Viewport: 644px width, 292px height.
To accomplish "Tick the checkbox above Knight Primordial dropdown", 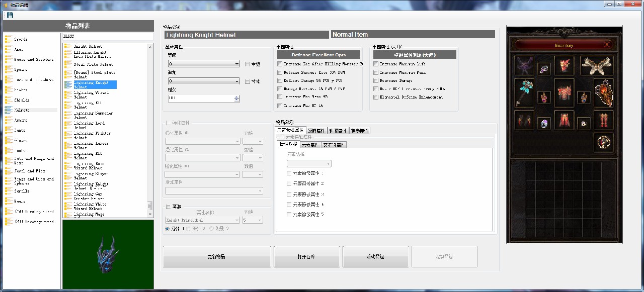I will [168, 207].
